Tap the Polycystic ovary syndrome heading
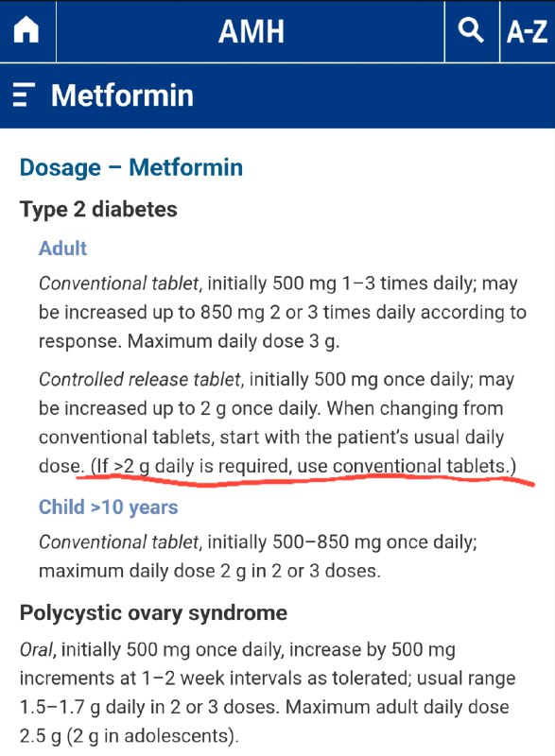This screenshot has width=555, height=756. (x=153, y=612)
